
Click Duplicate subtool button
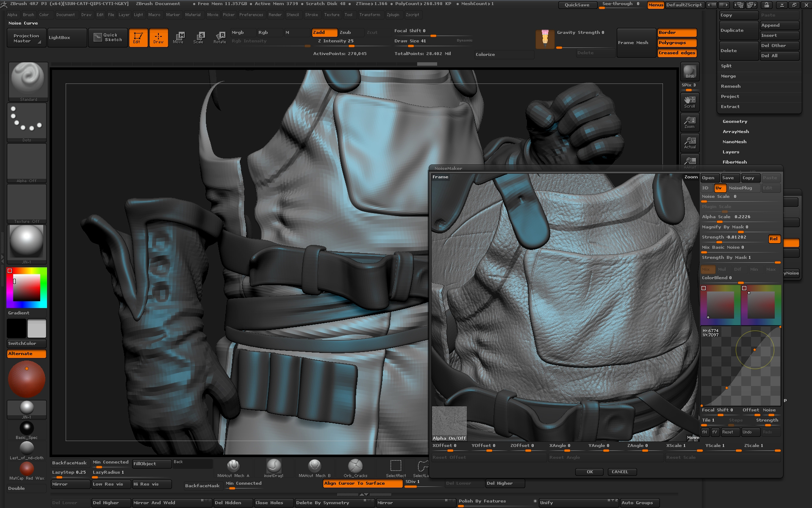(x=739, y=31)
